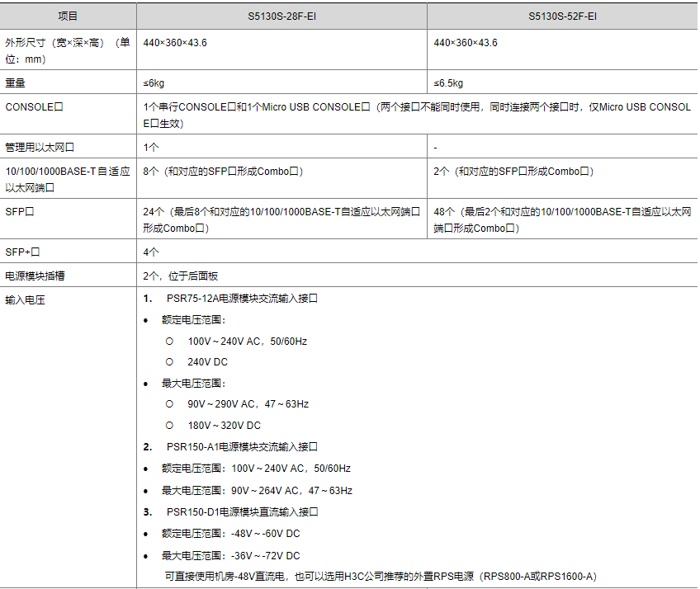Click the S5130S-28F-EI column header
Screen dimensions: 700x589
281,16
